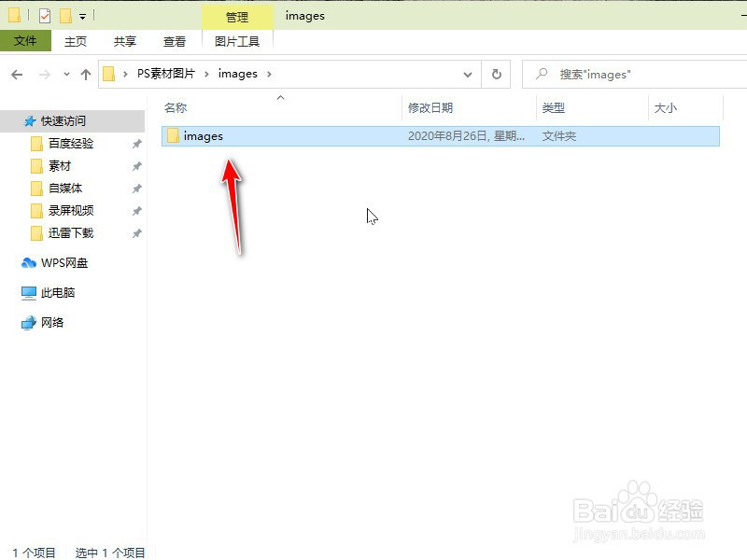Click the 快速访问 star icon
Image resolution: width=747 pixels, height=560 pixels.
pos(30,121)
